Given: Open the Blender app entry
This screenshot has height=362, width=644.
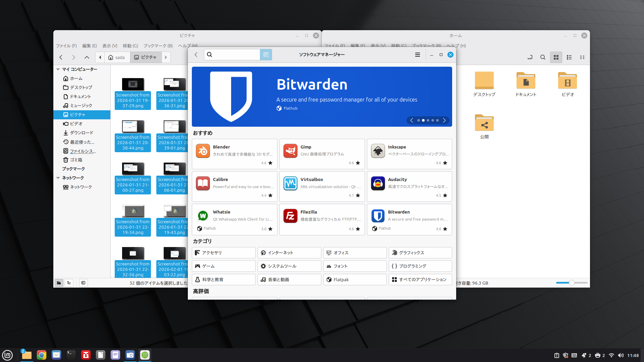Looking at the screenshot, I should pos(234,154).
